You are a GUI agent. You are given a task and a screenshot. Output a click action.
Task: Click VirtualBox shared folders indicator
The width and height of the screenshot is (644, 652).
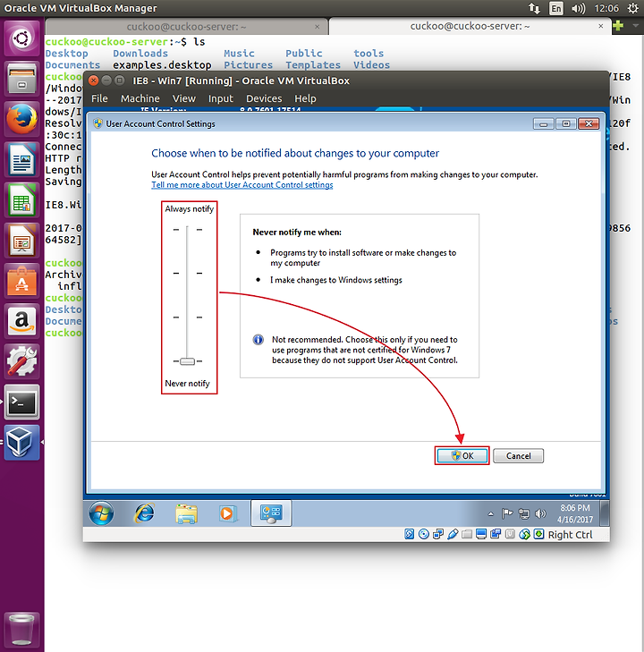[x=467, y=534]
